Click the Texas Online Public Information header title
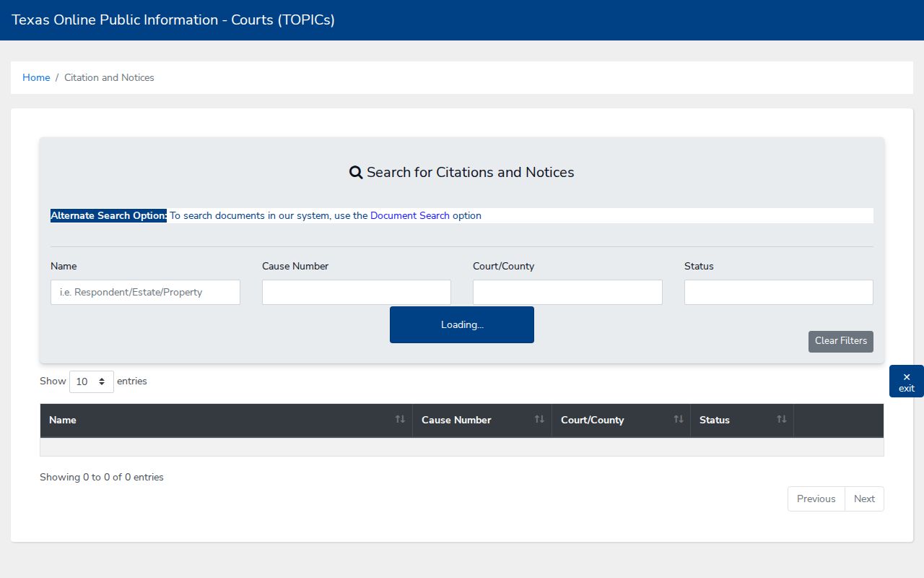 pyautogui.click(x=173, y=20)
